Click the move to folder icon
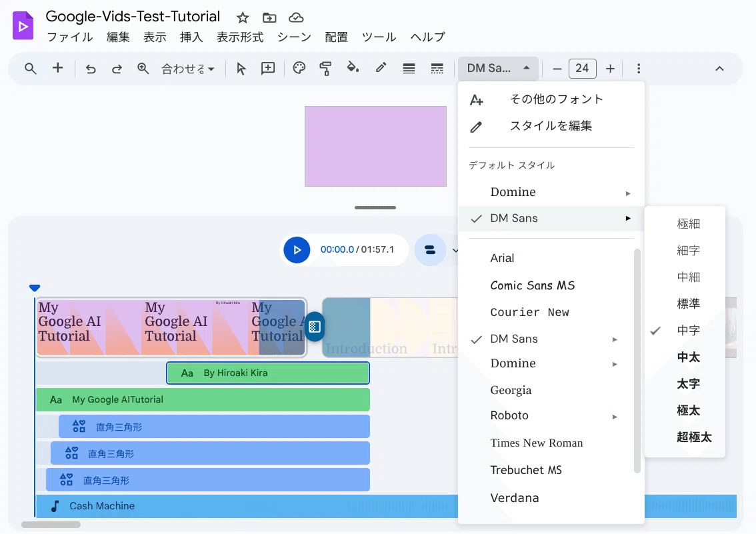The width and height of the screenshot is (756, 534). [269, 18]
